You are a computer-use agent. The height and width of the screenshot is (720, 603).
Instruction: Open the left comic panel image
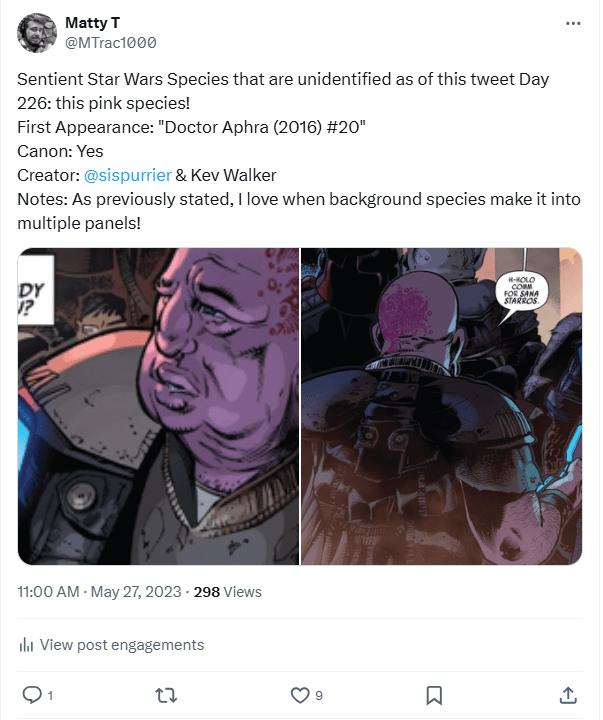point(158,406)
